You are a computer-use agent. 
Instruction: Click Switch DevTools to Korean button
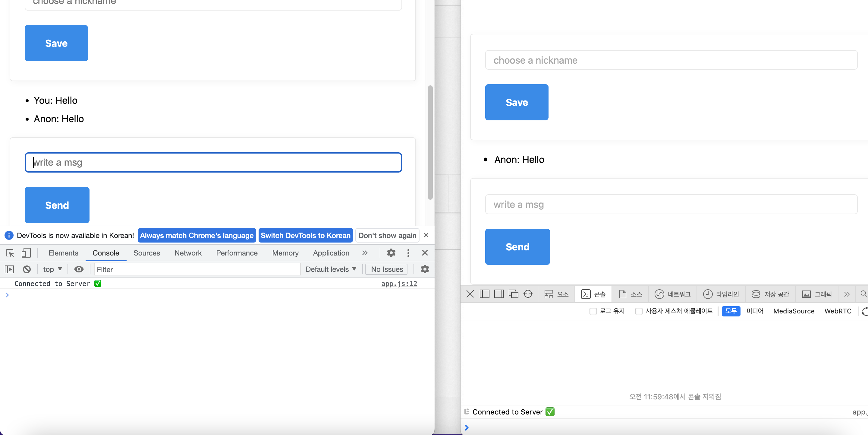pyautogui.click(x=305, y=235)
